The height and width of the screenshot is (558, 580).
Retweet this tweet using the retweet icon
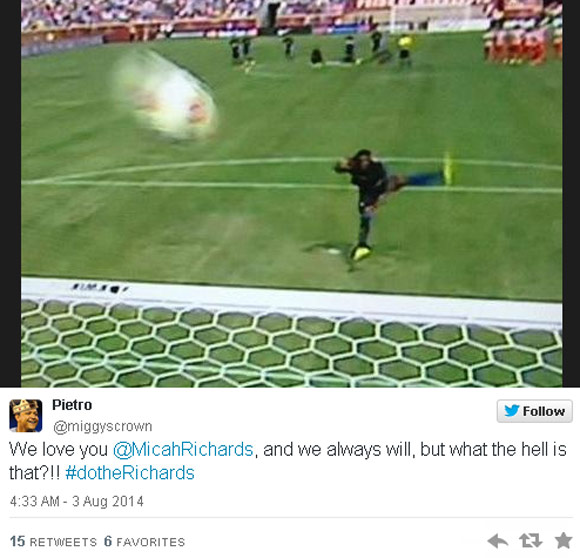(x=530, y=541)
